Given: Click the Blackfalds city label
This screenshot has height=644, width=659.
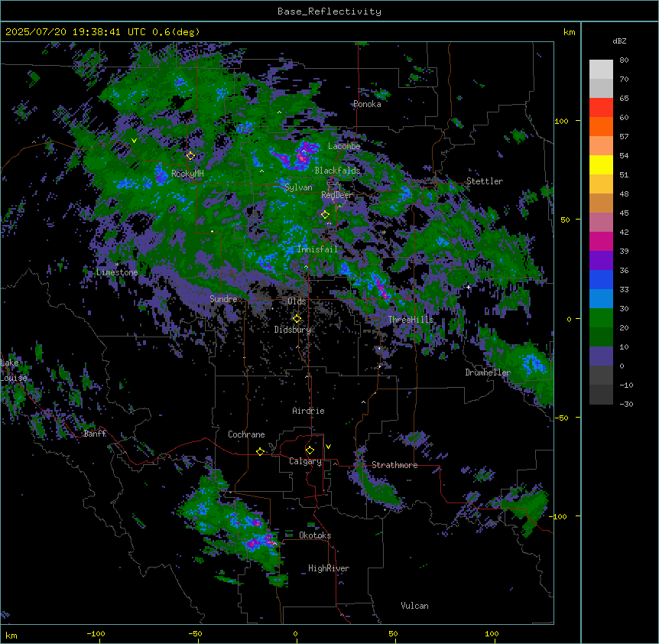Looking at the screenshot, I should pyautogui.click(x=337, y=171).
